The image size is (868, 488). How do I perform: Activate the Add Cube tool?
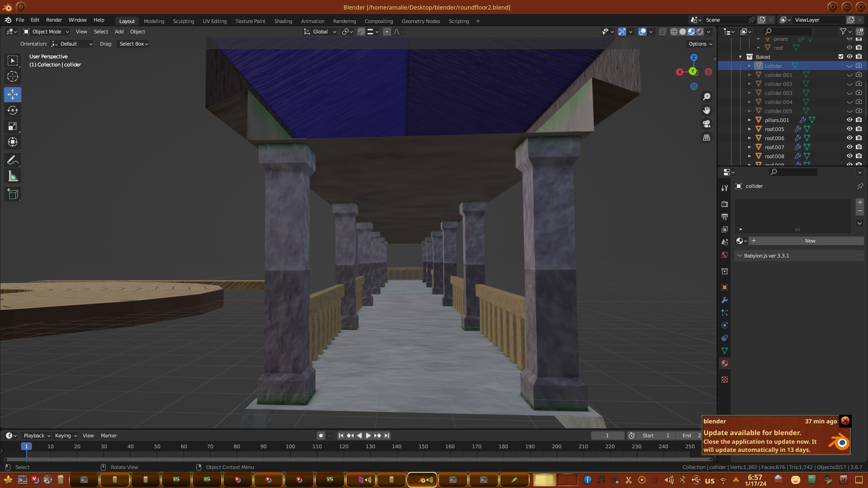pyautogui.click(x=13, y=194)
